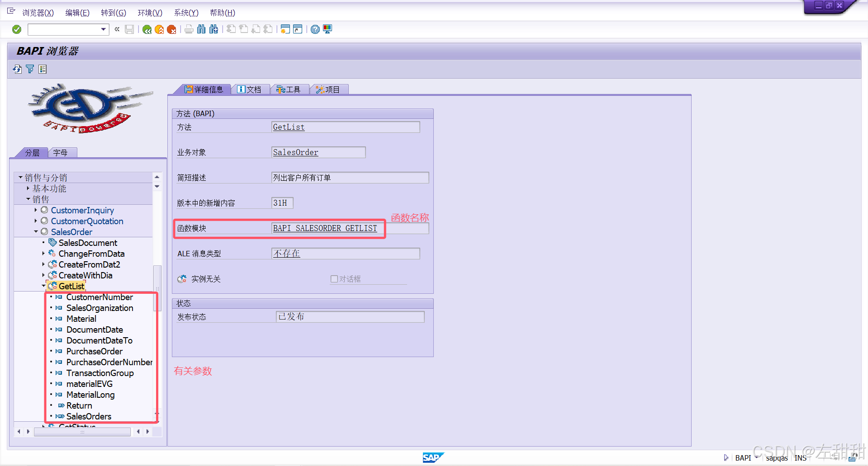868x466 pixels.
Task: Click the BAPI_SALESORDER_GETLIST function module link
Action: point(325,228)
